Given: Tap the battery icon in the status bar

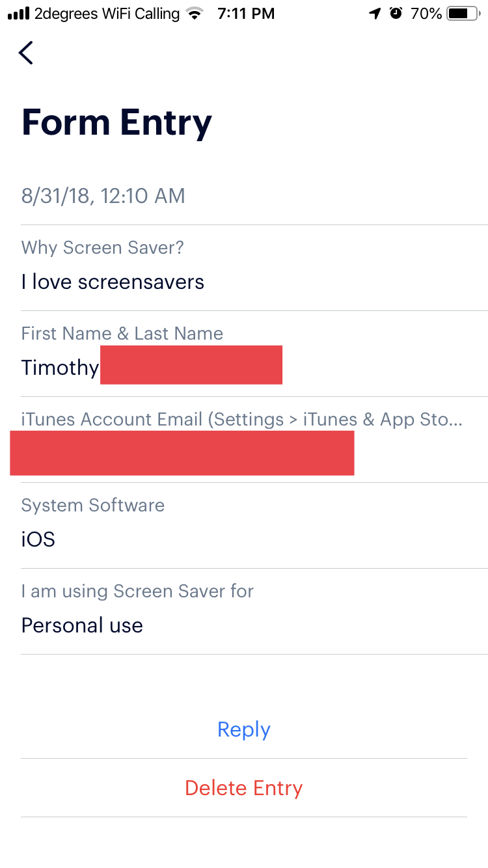Looking at the screenshot, I should [x=465, y=14].
